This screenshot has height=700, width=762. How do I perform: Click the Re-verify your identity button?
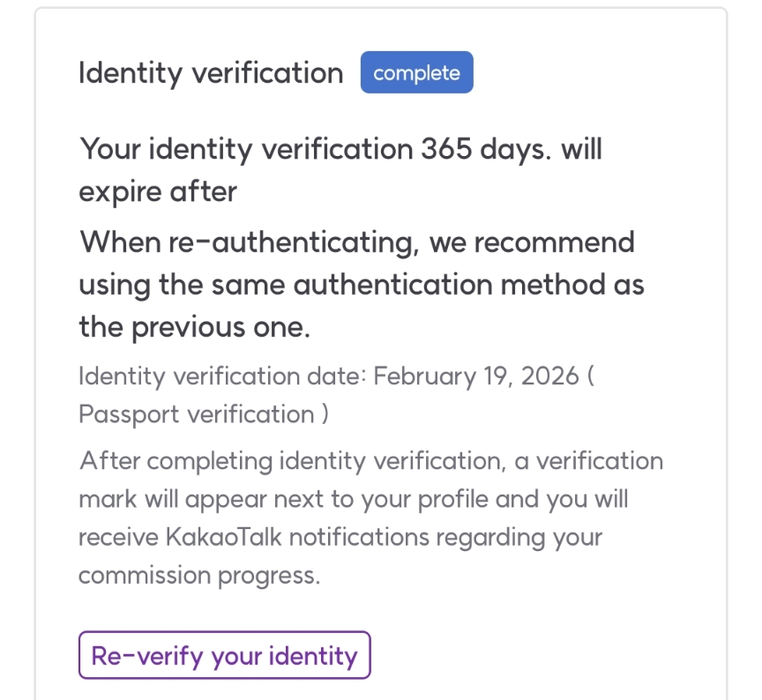tap(224, 655)
